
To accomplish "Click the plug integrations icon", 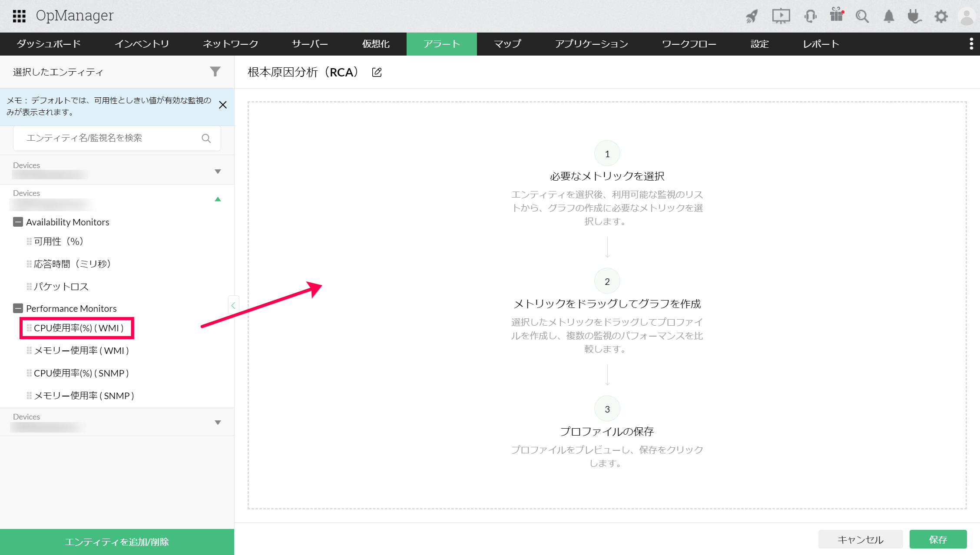I will pyautogui.click(x=914, y=17).
